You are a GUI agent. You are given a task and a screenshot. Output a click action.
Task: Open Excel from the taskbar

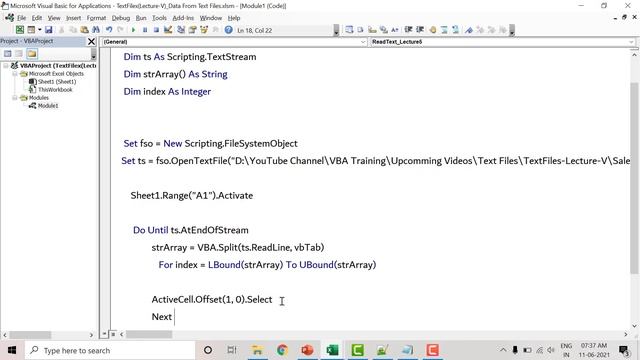pyautogui.click(x=332, y=350)
